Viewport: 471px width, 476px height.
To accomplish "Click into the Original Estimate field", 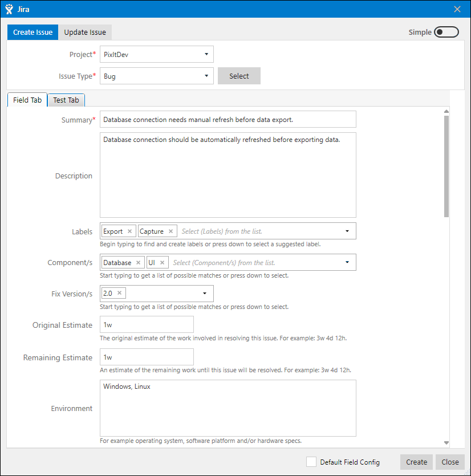I will (x=147, y=325).
